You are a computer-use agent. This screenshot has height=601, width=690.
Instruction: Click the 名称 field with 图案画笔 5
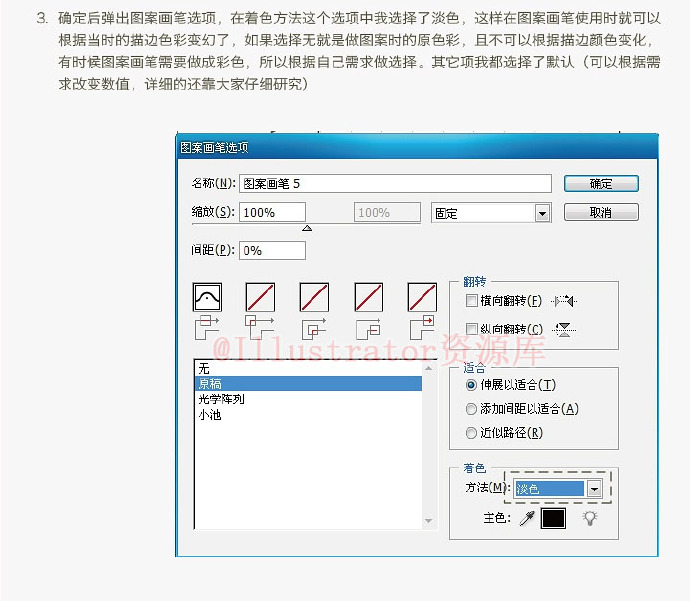(395, 184)
